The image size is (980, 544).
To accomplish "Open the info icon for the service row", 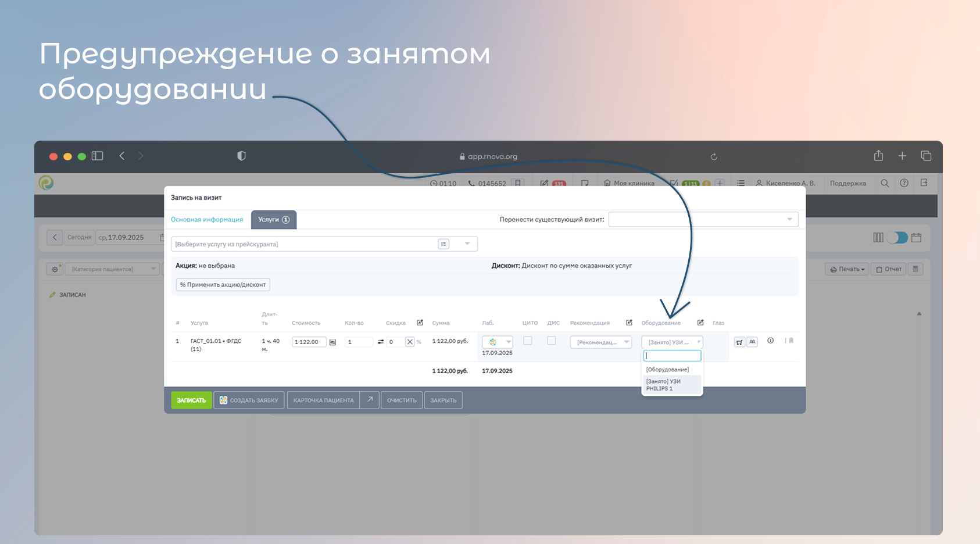I will point(770,341).
